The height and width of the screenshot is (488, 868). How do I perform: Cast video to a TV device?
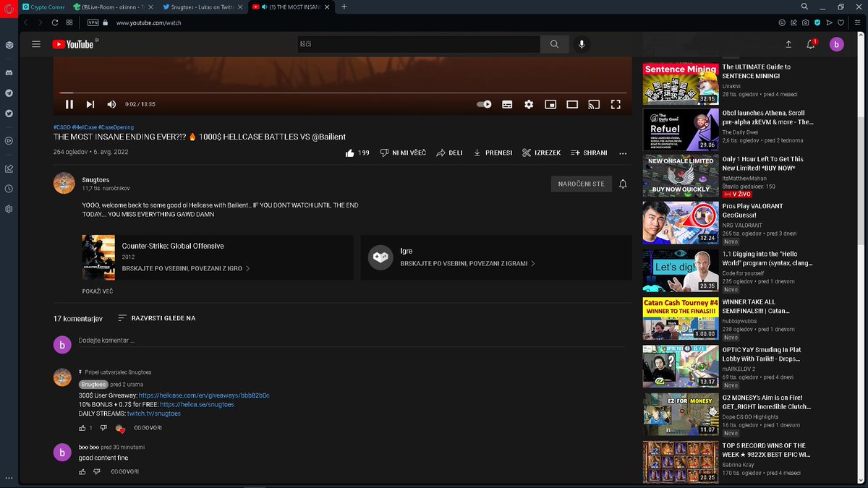coord(594,104)
